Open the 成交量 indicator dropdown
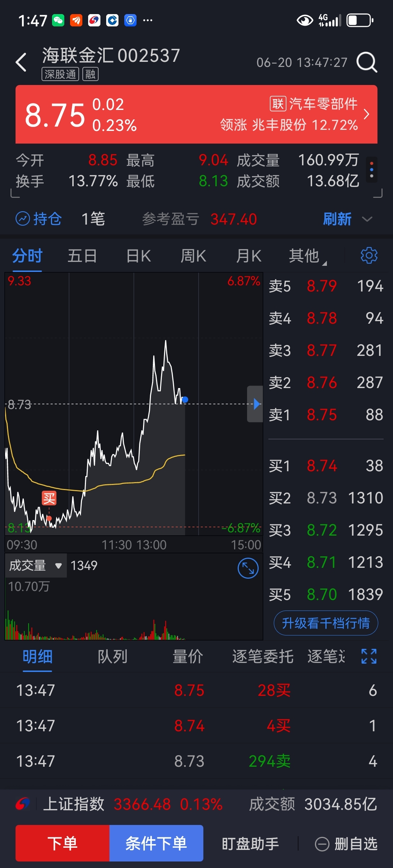 [36, 565]
